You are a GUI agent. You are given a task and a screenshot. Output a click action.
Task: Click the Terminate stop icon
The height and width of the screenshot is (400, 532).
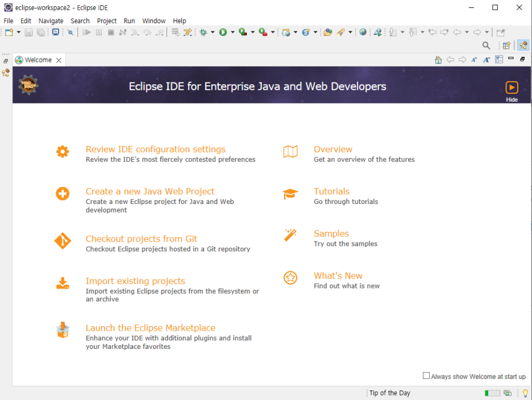[111, 32]
